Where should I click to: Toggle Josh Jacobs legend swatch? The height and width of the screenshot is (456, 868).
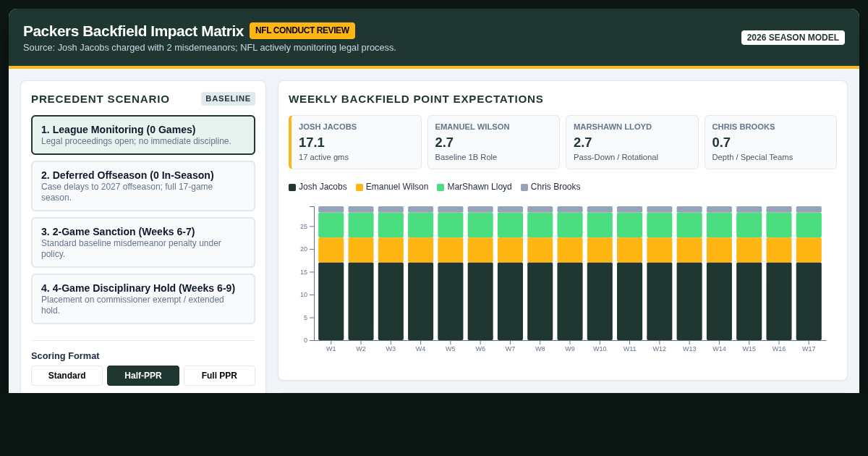pyautogui.click(x=292, y=187)
